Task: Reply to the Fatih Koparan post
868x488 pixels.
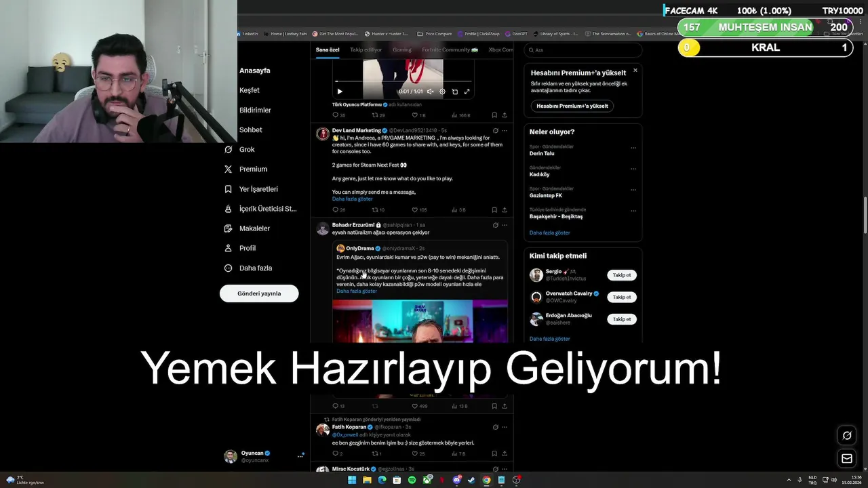Action: pyautogui.click(x=335, y=453)
